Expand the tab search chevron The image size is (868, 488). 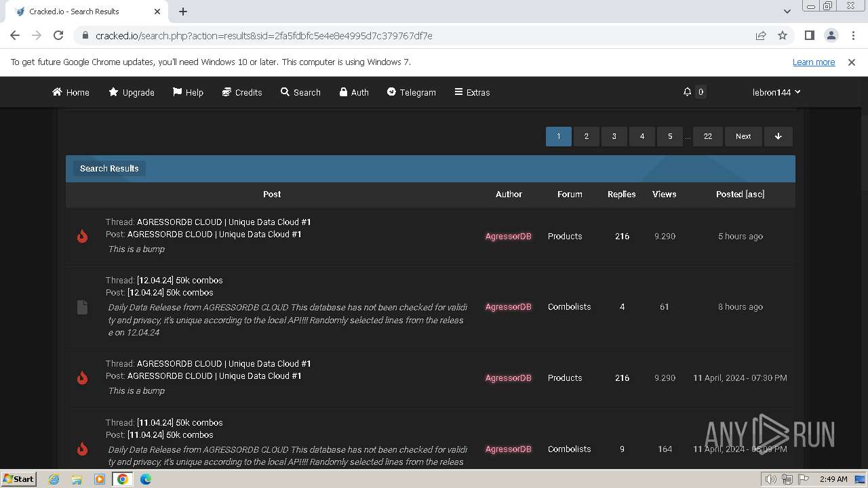(x=787, y=12)
